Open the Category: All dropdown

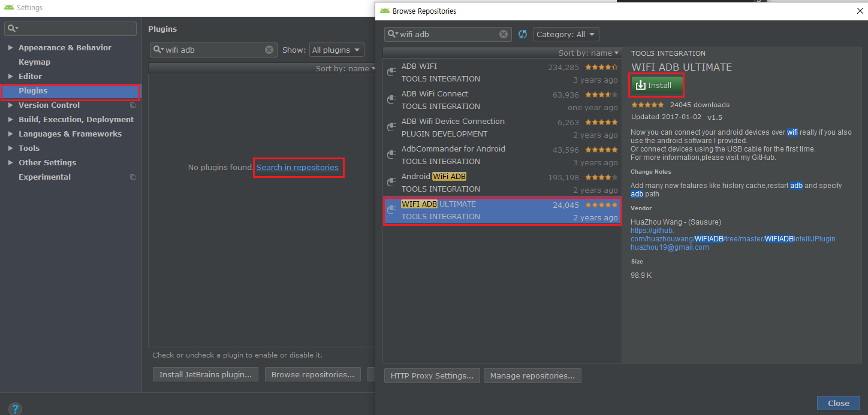coord(566,34)
